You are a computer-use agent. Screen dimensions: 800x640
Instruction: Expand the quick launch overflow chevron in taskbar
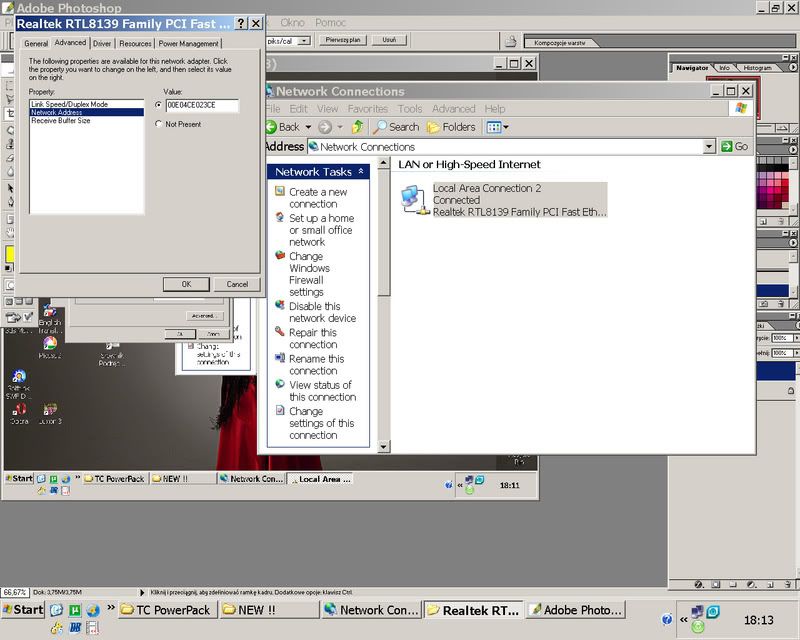(111, 608)
